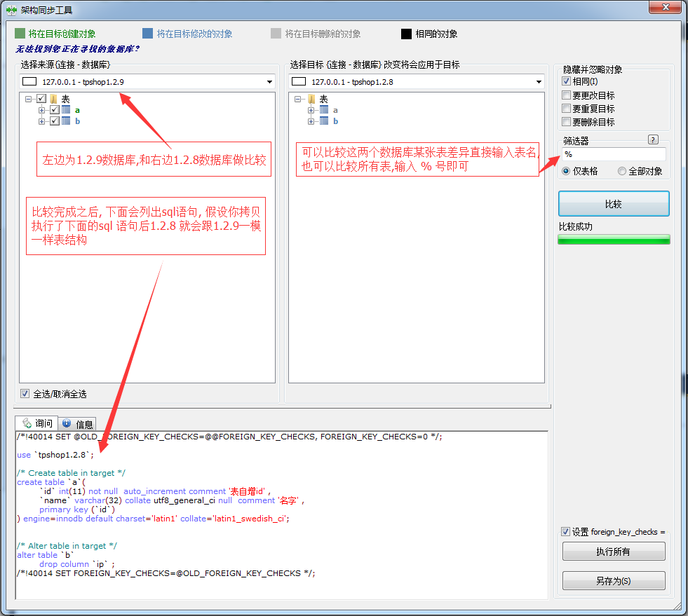Click source tree 表 folder icon
This screenshot has height=616, width=688.
(x=53, y=99)
